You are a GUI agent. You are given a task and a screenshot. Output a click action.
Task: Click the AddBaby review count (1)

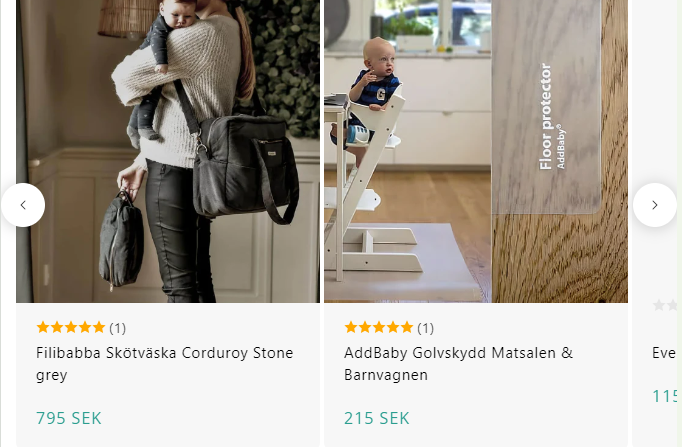[425, 328]
